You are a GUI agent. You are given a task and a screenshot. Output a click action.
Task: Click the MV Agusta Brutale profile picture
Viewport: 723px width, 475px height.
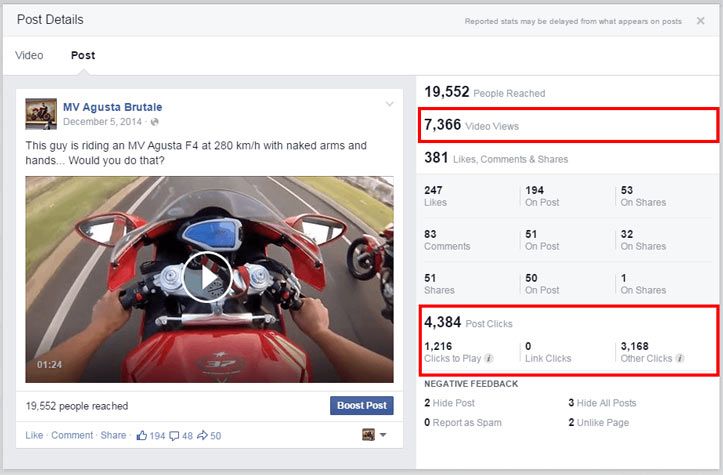point(40,114)
